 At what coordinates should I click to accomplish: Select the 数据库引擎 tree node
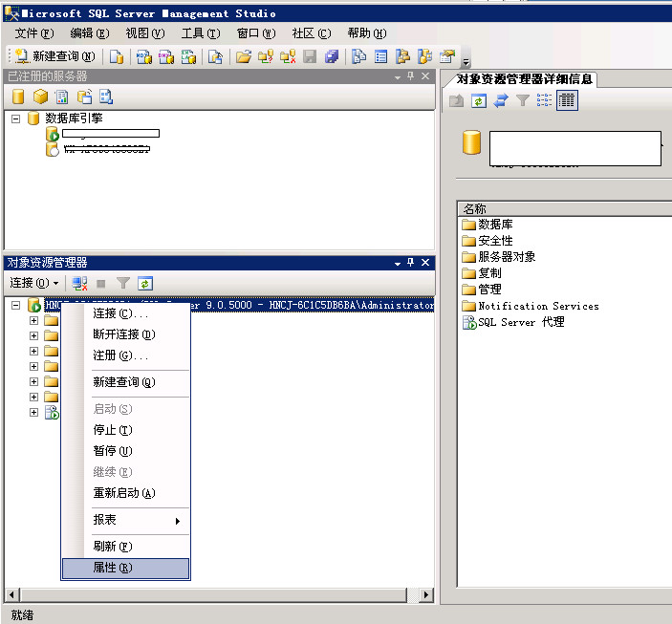[x=74, y=118]
